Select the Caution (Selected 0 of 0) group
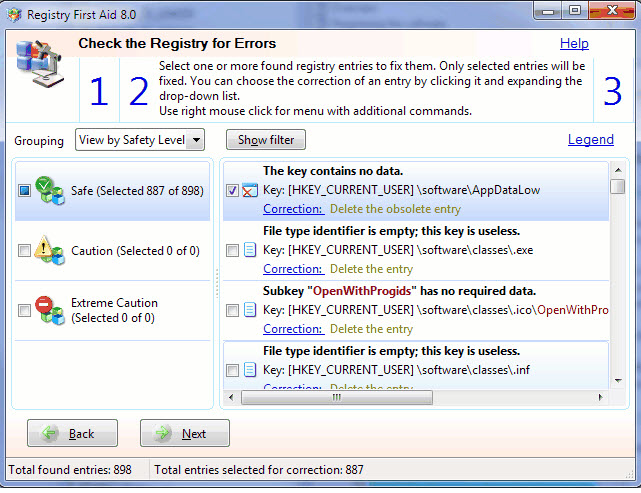 click(112, 251)
